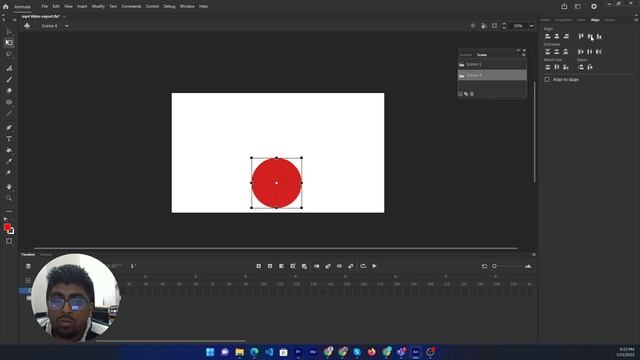Select the Lasso tool
640x360 pixels.
9,54
